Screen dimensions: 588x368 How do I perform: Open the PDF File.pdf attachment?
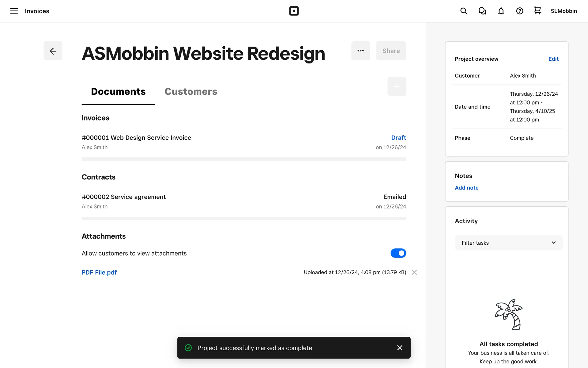click(99, 272)
